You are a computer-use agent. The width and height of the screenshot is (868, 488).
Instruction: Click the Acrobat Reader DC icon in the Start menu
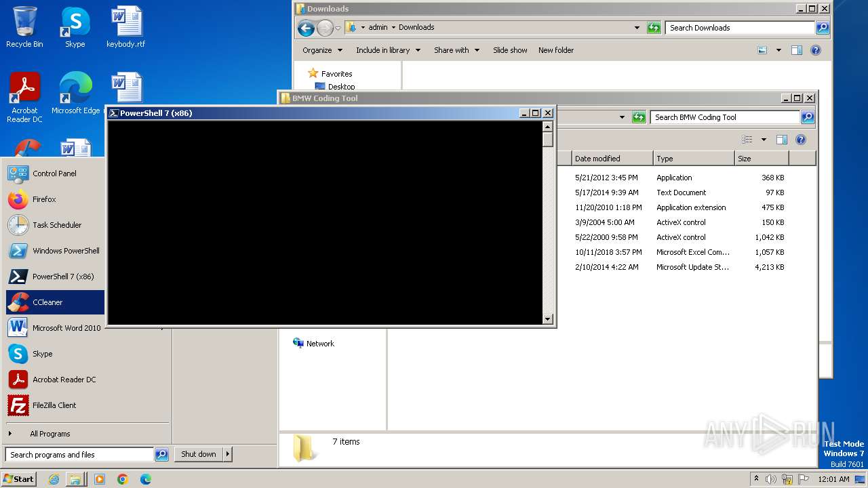pos(18,380)
